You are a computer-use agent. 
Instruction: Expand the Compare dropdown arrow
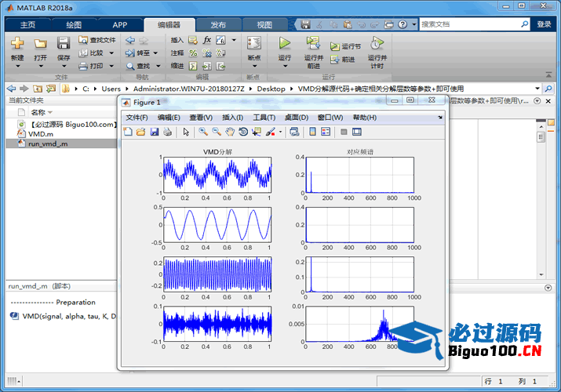[x=111, y=53]
